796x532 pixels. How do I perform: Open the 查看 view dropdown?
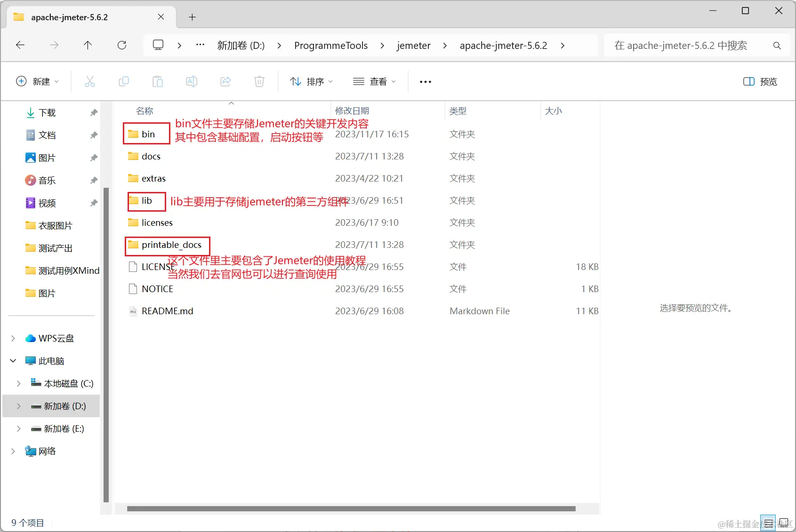tap(375, 81)
